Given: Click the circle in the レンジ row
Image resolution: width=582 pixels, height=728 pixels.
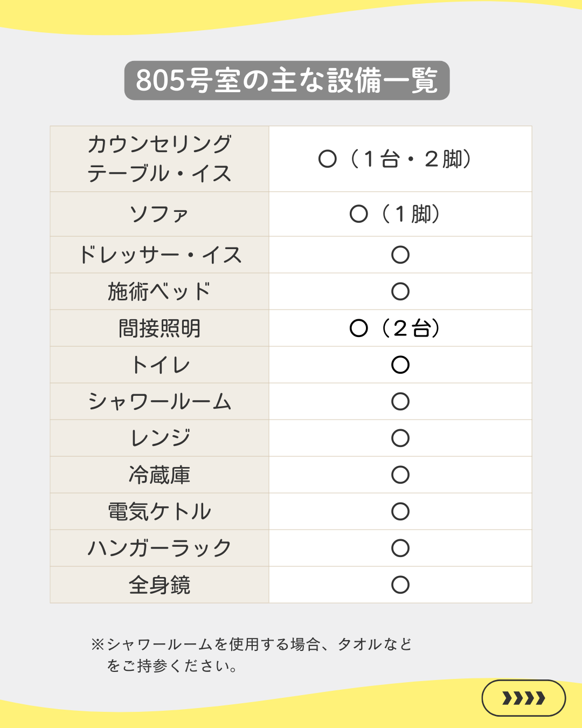Looking at the screenshot, I should point(400,438).
